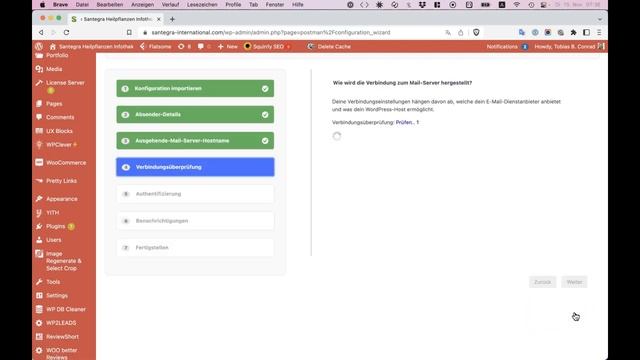
Task: Open Plugins page
Action: [x=56, y=226]
